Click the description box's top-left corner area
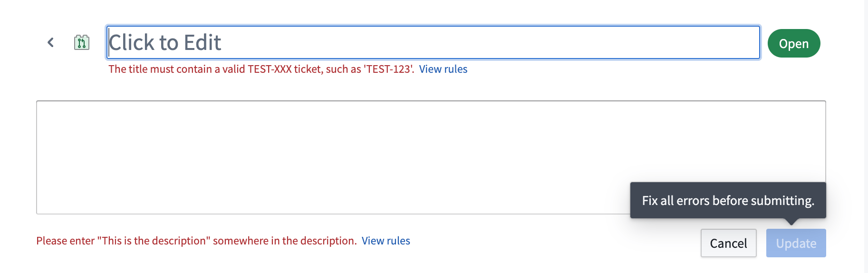 44,107
